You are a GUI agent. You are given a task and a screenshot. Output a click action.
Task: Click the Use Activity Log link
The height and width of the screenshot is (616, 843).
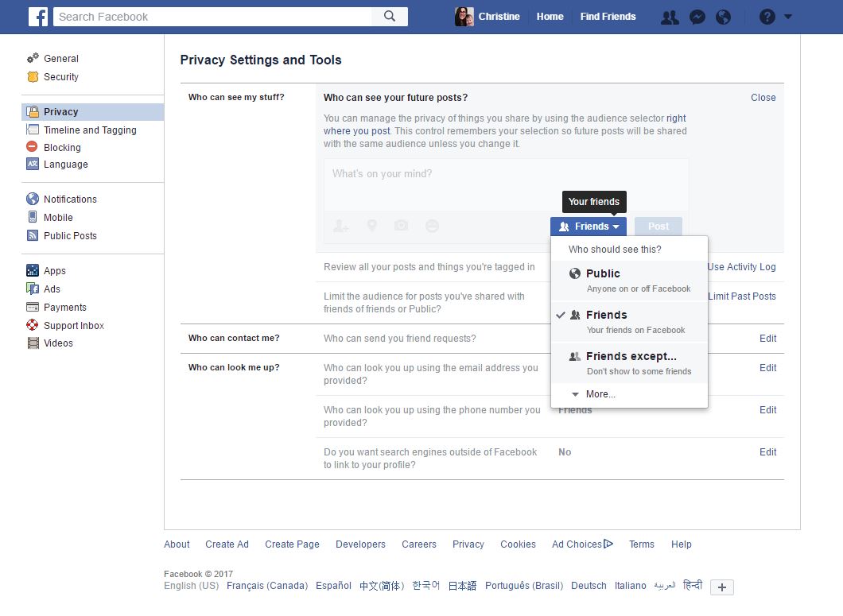coord(741,266)
